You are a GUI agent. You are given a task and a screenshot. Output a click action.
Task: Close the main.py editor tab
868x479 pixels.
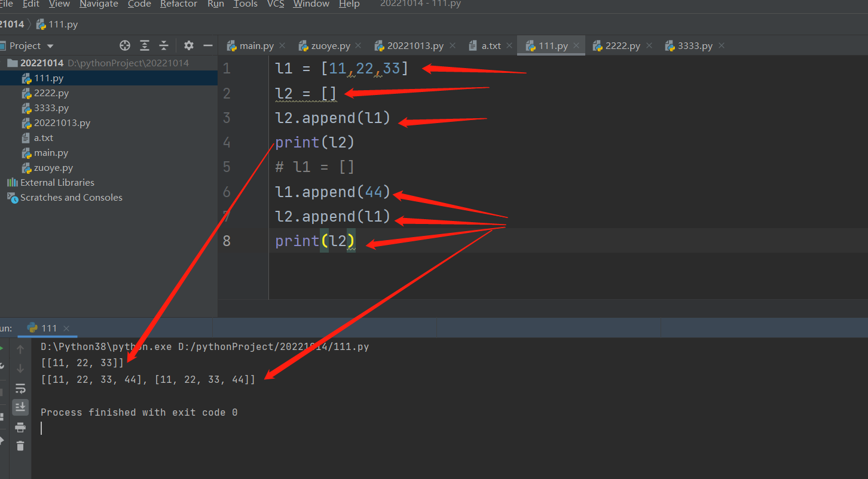pos(282,45)
